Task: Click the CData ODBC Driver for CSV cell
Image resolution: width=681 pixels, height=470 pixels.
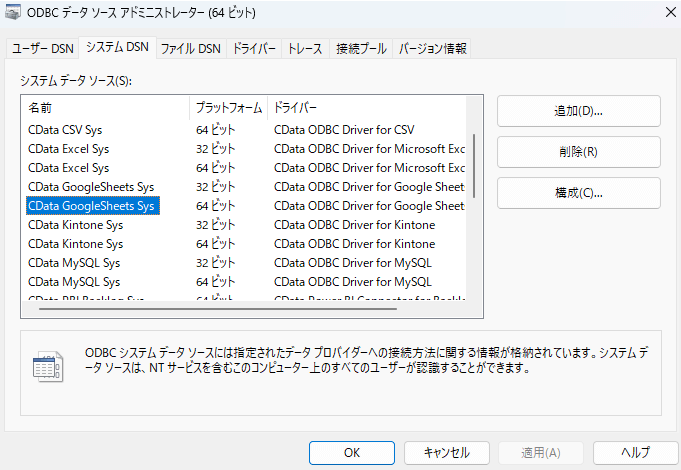Action: [344, 130]
